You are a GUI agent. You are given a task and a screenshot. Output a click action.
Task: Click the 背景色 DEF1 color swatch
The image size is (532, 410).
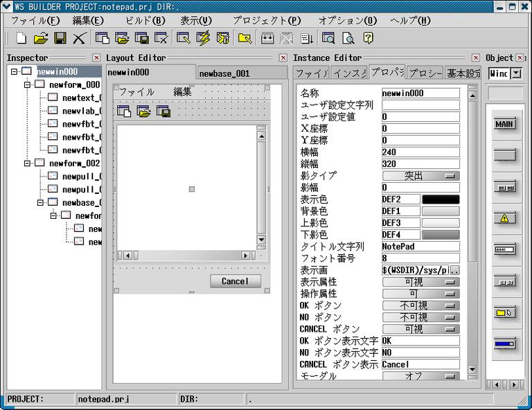pyautogui.click(x=441, y=211)
